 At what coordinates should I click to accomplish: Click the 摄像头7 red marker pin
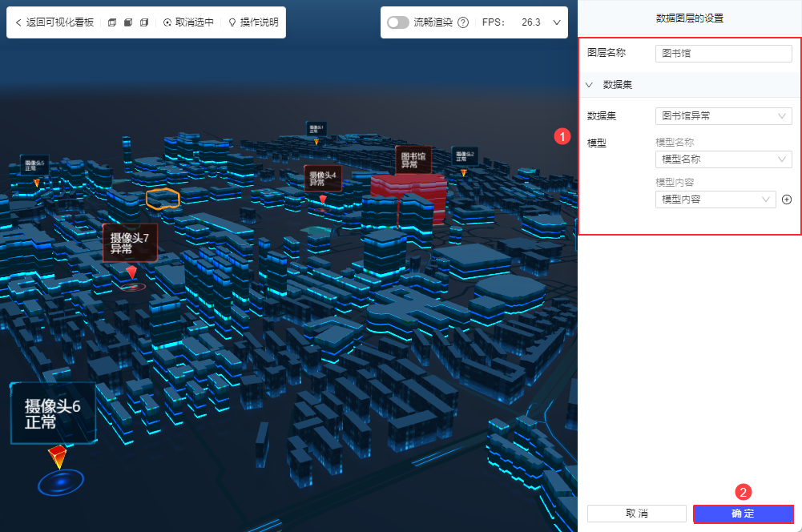click(131, 272)
